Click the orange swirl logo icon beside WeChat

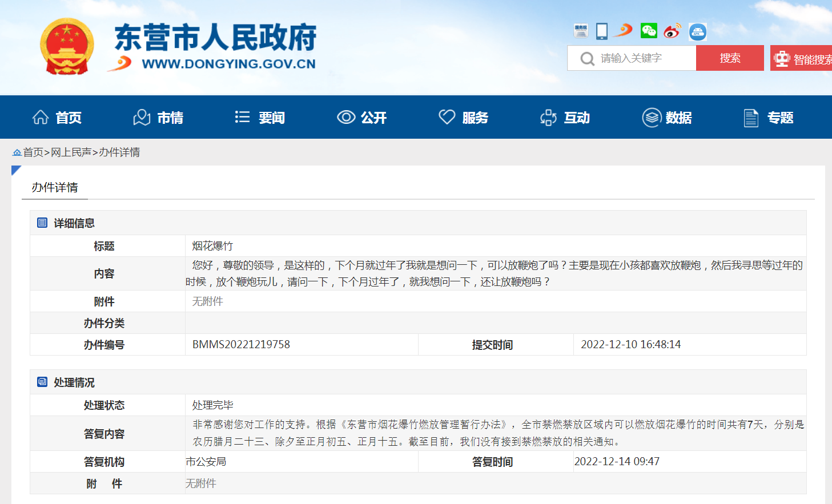623,30
